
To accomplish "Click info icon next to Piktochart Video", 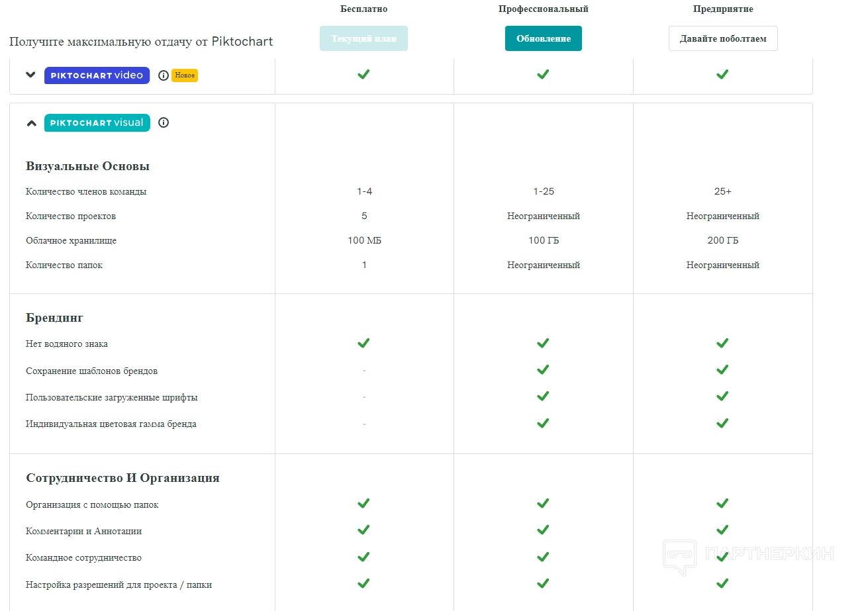I will point(164,75).
